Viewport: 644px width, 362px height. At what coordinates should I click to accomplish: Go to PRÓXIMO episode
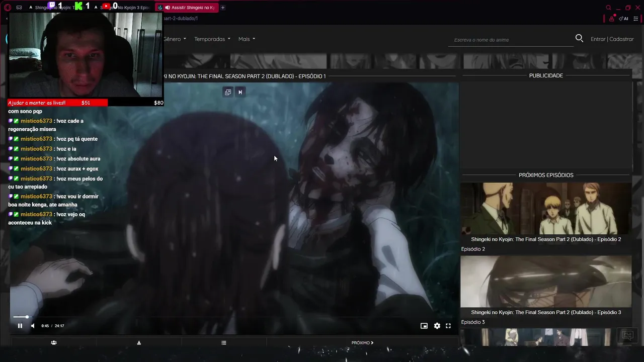[x=362, y=343]
